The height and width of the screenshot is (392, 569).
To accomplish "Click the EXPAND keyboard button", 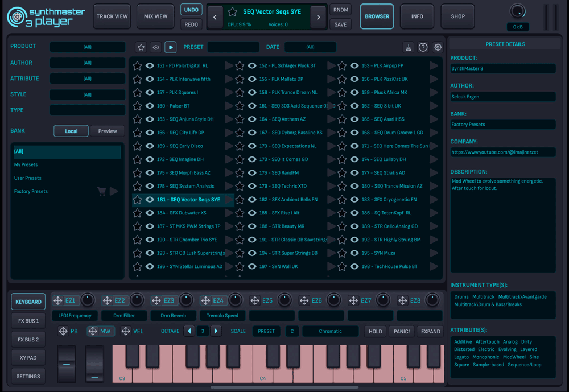I will [x=430, y=331].
